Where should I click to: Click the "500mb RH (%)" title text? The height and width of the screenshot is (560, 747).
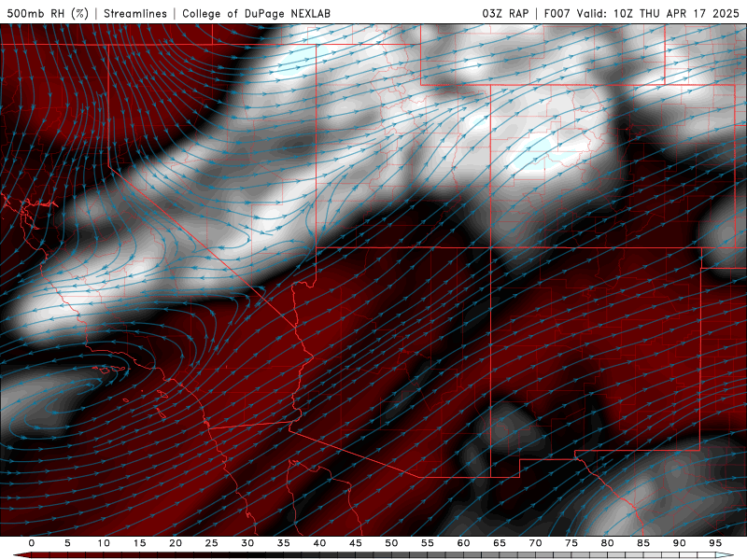pos(48,13)
